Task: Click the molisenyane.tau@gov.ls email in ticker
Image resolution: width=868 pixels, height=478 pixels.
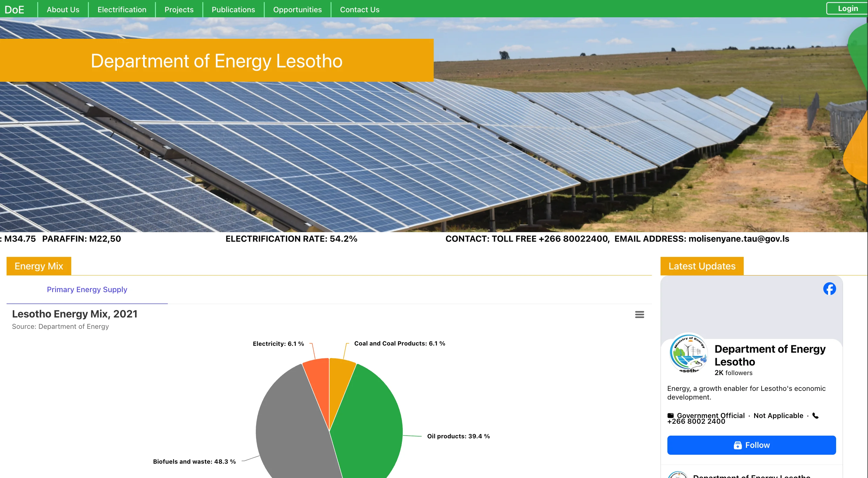Action: [739, 238]
